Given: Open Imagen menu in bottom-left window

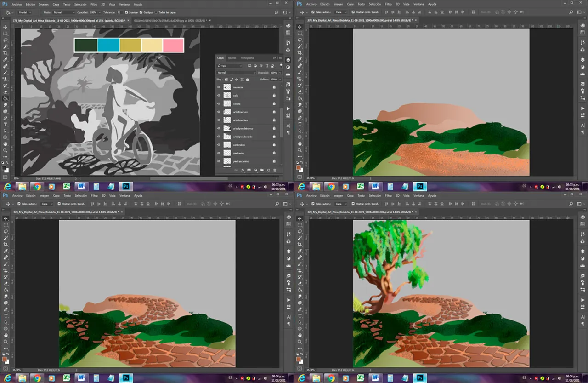Looking at the screenshot, I should 44,195.
